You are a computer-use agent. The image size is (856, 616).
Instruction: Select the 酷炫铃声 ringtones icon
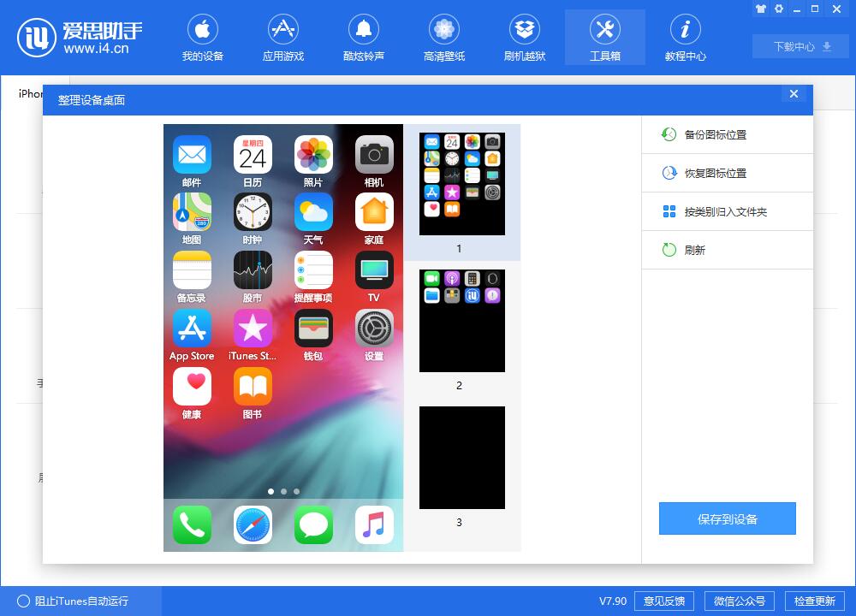click(364, 37)
